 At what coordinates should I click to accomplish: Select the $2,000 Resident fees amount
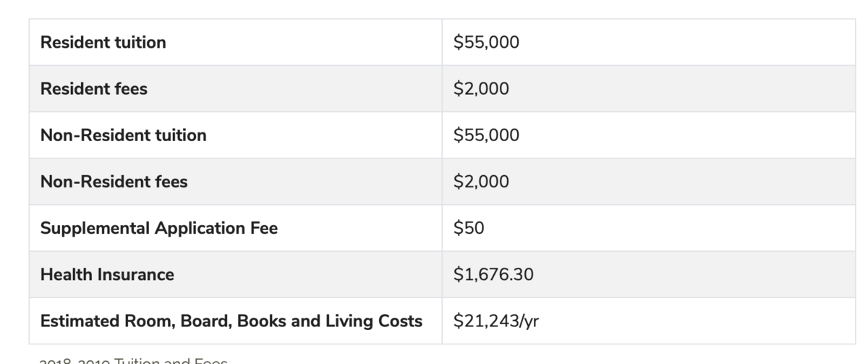coord(481,89)
